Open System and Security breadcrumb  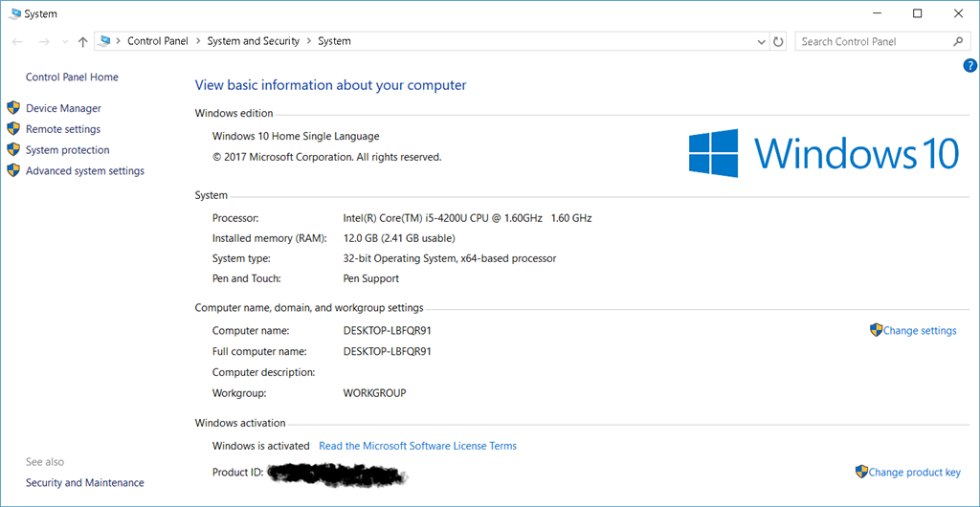pos(253,41)
